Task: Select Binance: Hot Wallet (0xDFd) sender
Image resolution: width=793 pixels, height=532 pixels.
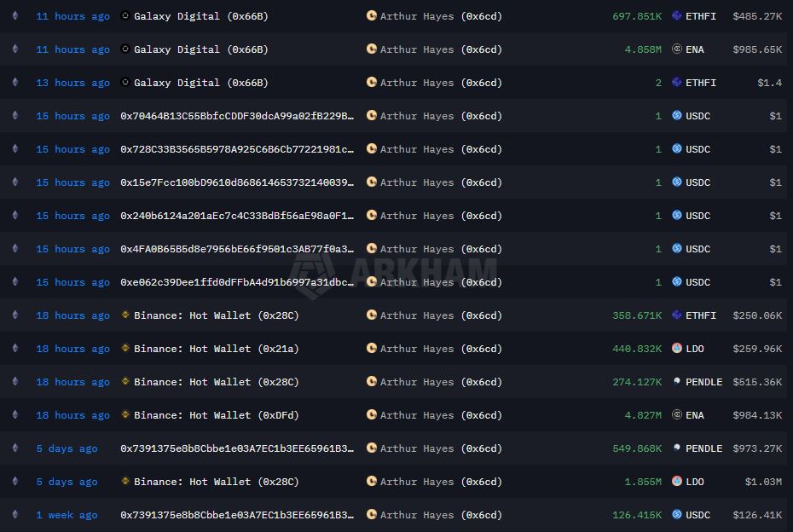Action: tap(216, 415)
